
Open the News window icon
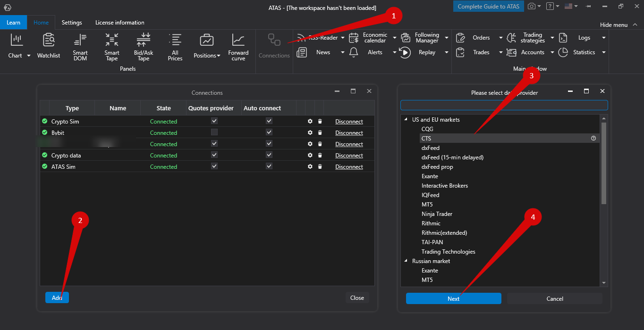pos(302,52)
